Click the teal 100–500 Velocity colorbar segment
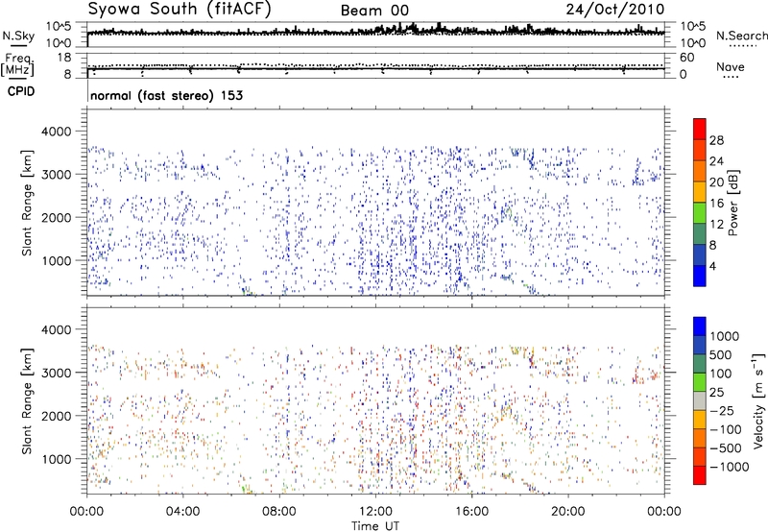The width and height of the screenshot is (768, 532). 700,364
